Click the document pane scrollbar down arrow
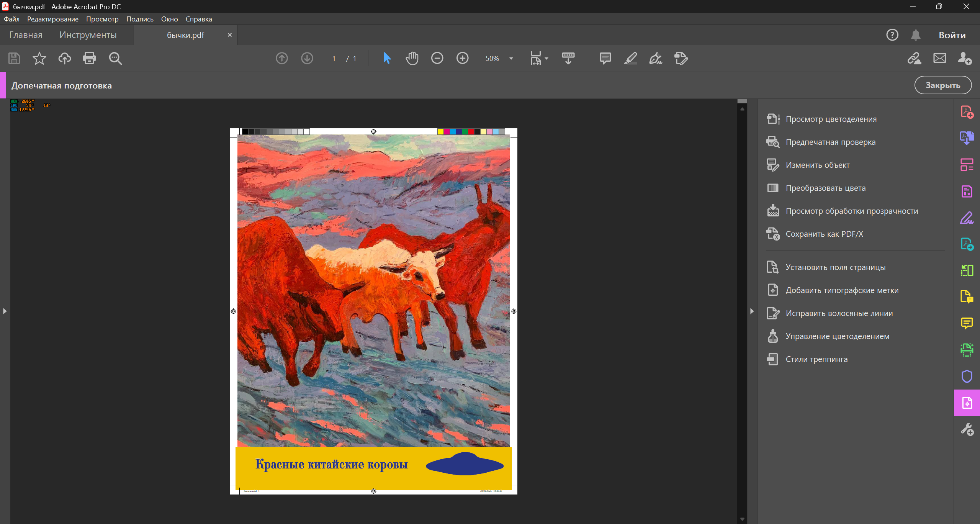 tap(742, 519)
